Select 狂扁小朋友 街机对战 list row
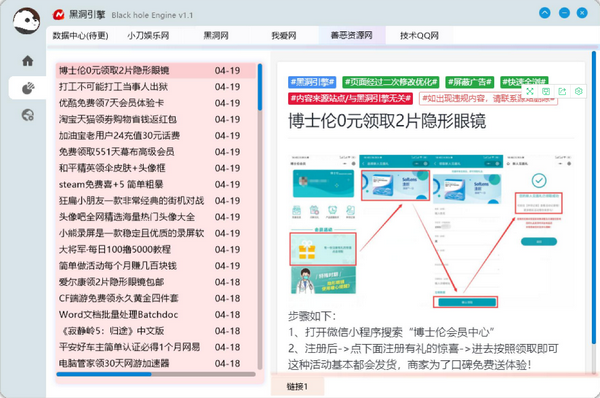The height and width of the screenshot is (398, 600). coord(156,201)
